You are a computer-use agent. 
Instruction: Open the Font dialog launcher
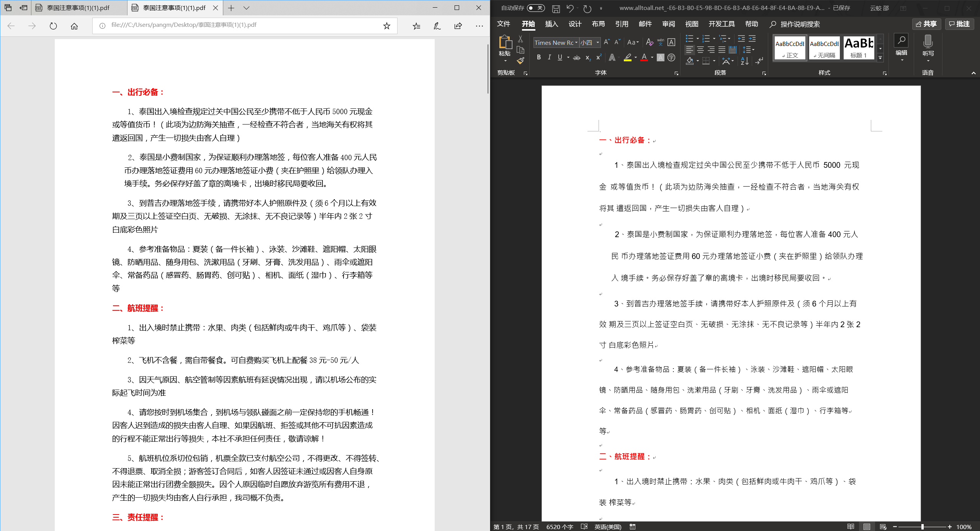pyautogui.click(x=676, y=73)
